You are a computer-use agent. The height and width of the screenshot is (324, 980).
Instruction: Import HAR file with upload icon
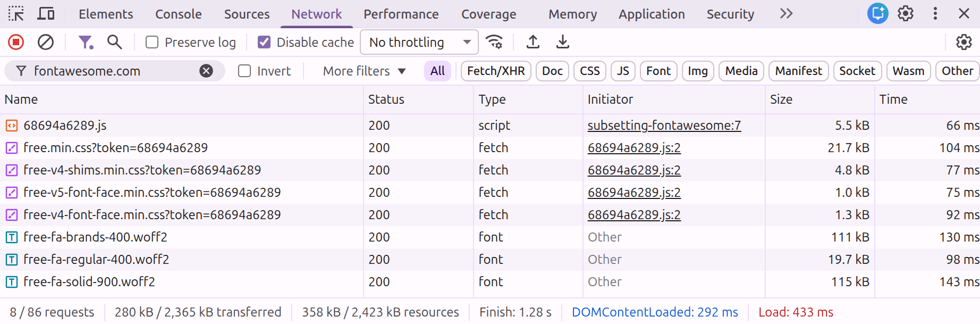coord(533,42)
